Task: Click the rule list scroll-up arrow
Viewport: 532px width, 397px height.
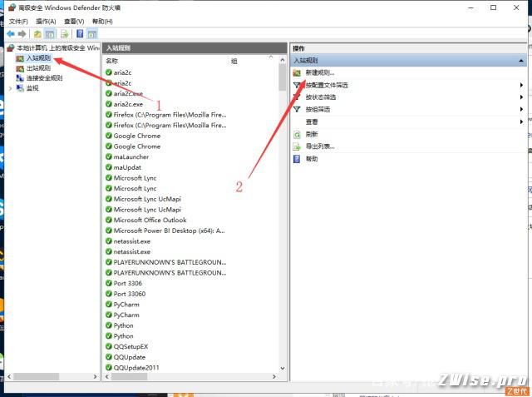Action: pos(283,60)
